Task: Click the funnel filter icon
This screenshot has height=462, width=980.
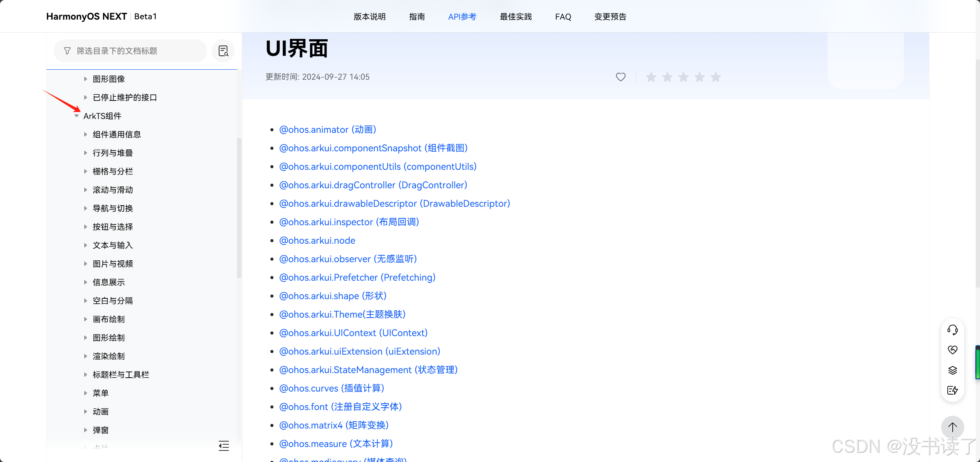Action: point(67,51)
